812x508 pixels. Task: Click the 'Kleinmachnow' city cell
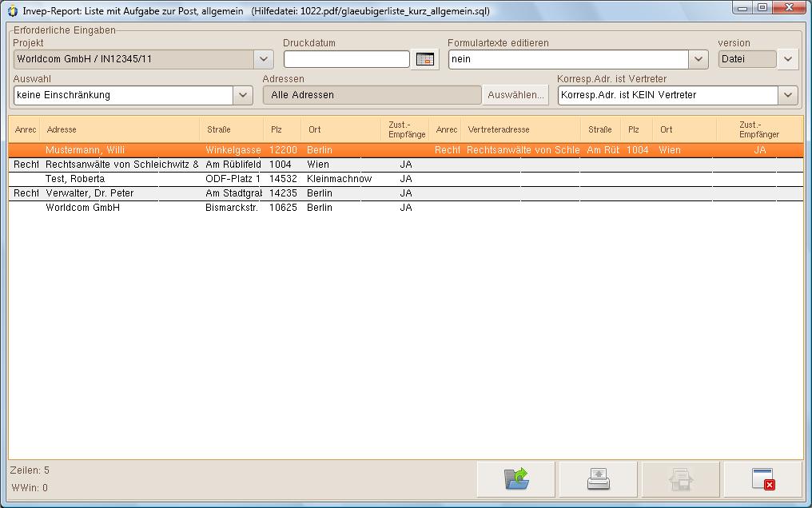339,179
